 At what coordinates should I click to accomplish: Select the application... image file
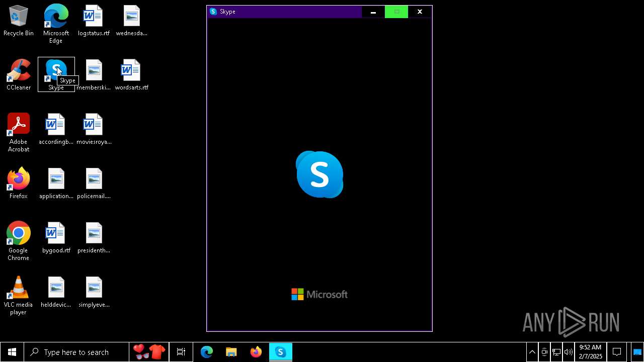pos(56,184)
